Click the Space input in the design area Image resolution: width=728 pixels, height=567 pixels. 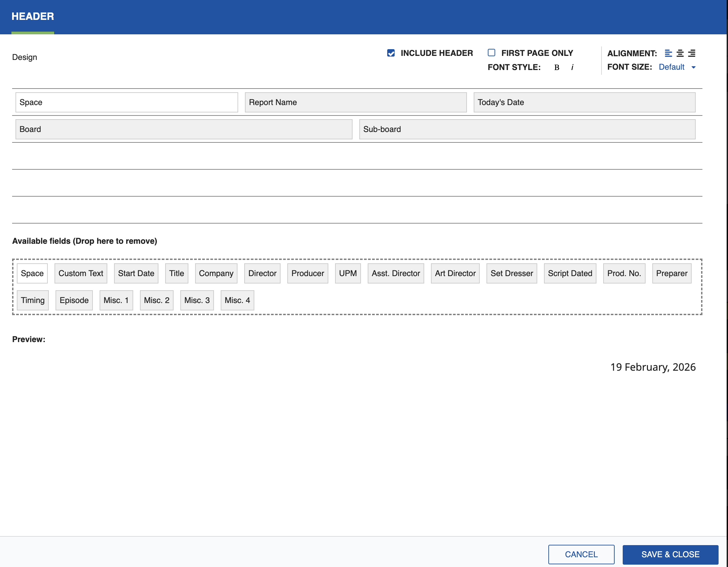[126, 102]
